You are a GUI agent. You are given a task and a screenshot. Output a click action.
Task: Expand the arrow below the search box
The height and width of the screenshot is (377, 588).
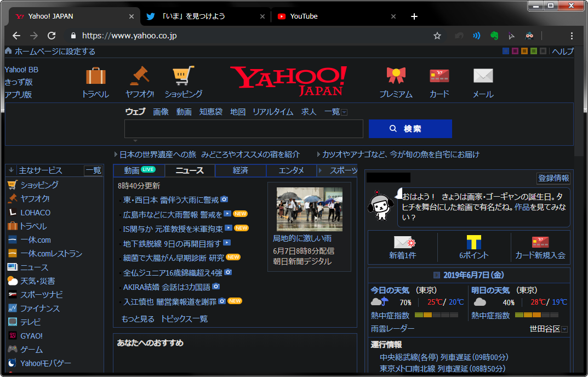(135, 141)
